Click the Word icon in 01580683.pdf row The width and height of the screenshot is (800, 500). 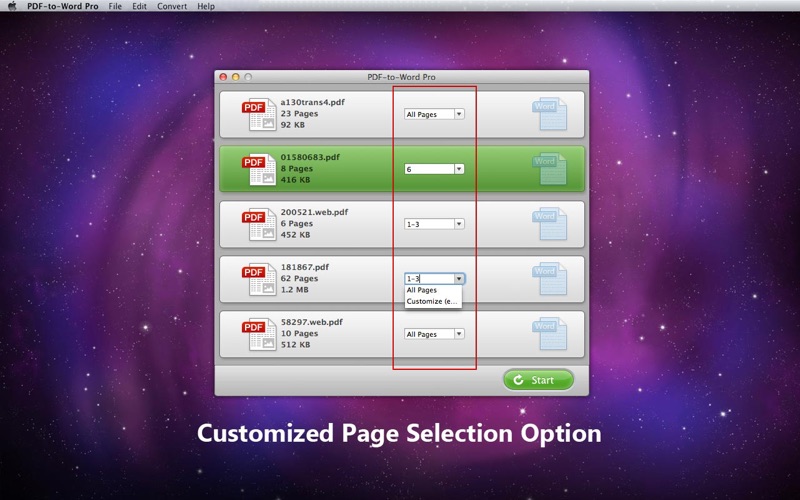pos(549,169)
